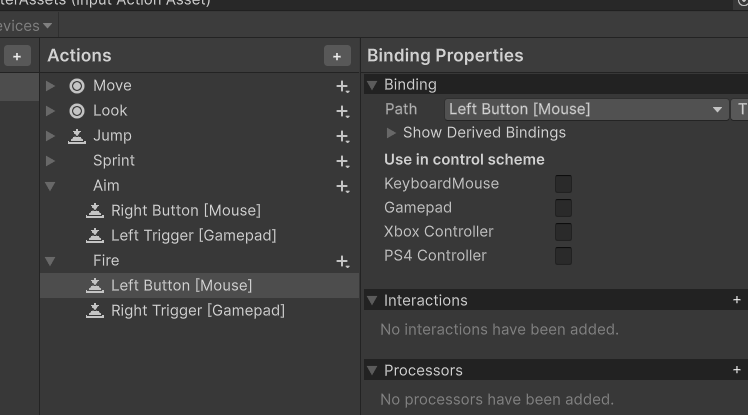Viewport: 748px width, 415px height.
Task: Collapse the Fire action
Action: (50, 261)
